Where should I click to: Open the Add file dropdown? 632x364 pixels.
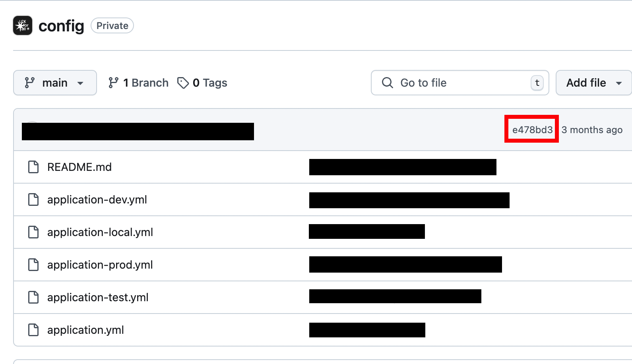594,83
